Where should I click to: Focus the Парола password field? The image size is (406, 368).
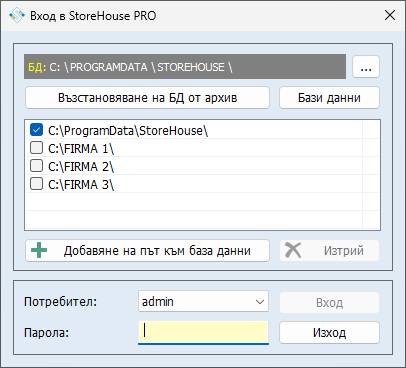(x=203, y=332)
